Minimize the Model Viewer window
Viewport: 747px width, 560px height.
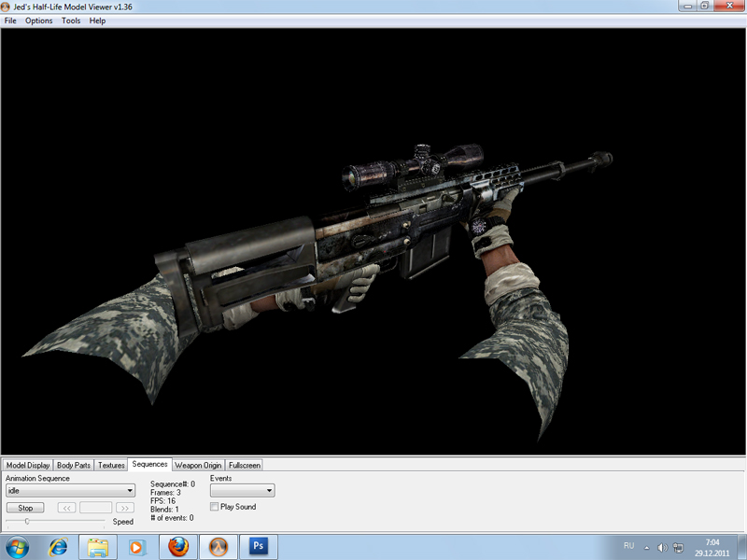point(688,7)
